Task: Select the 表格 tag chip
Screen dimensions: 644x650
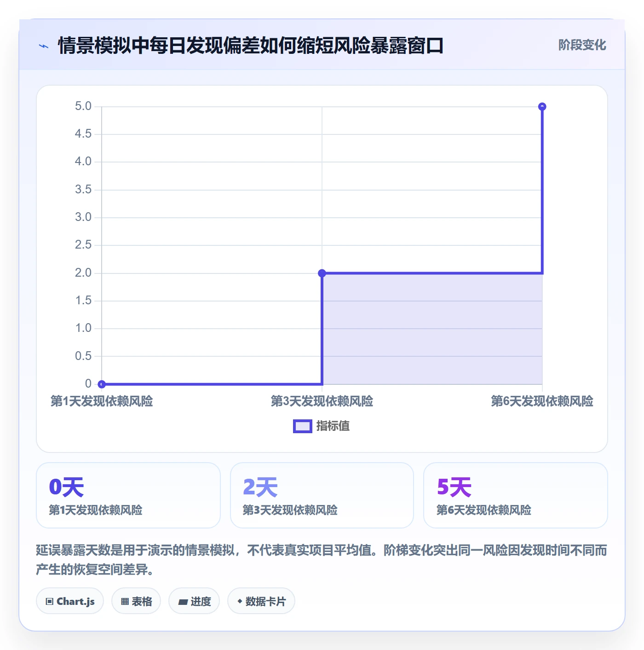Action: (136, 601)
